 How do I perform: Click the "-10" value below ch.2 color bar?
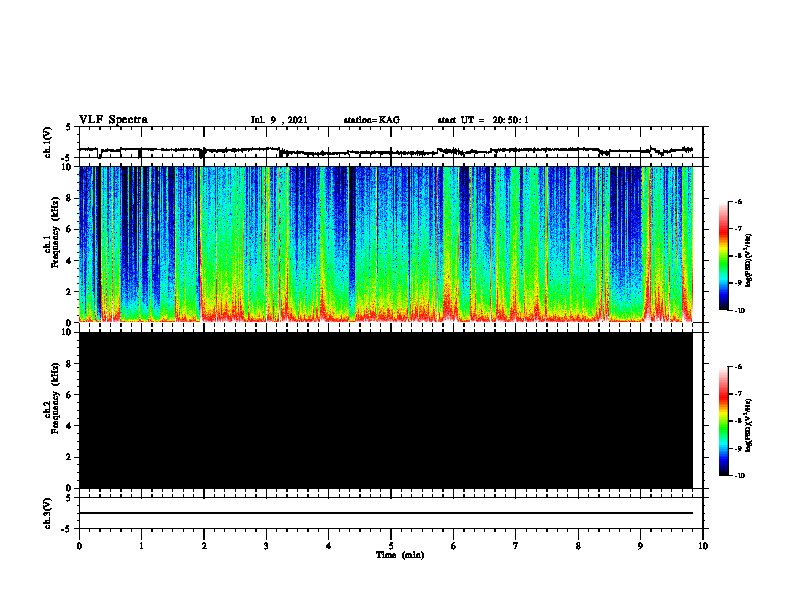pyautogui.click(x=738, y=476)
